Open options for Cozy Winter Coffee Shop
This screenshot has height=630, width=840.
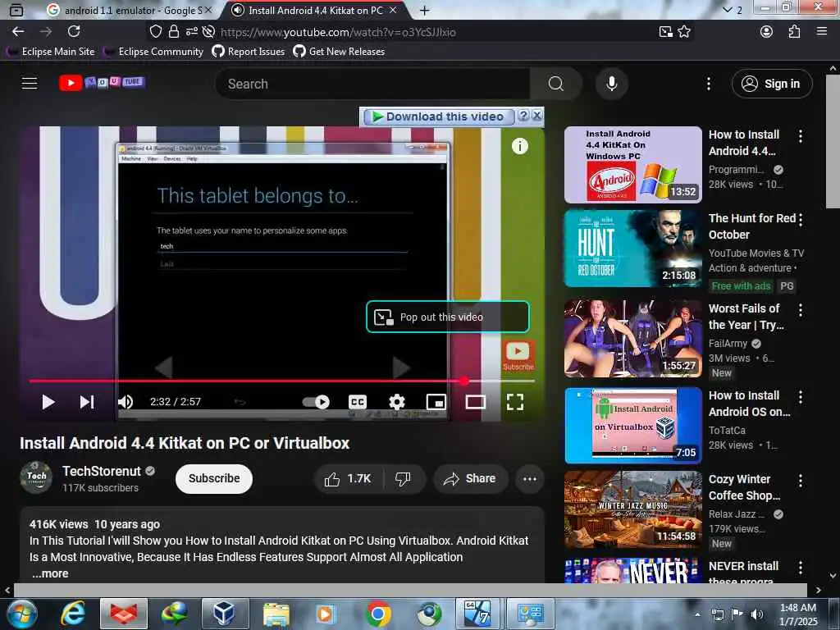click(801, 481)
